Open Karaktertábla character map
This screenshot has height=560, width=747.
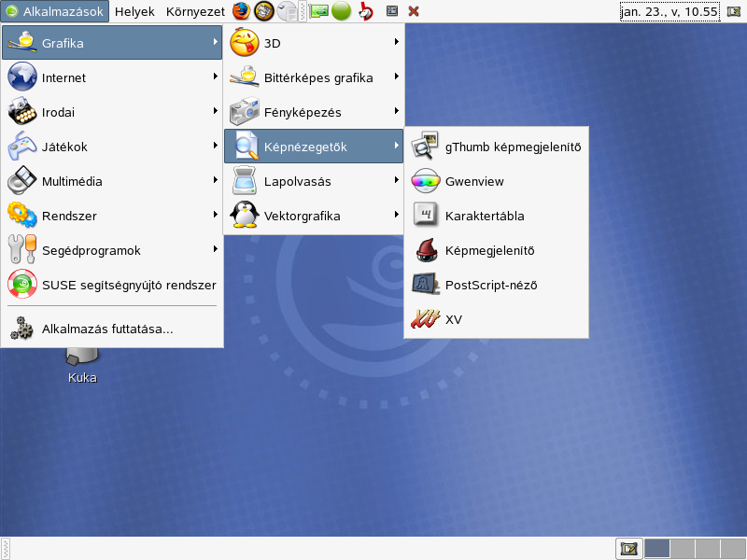(496, 216)
